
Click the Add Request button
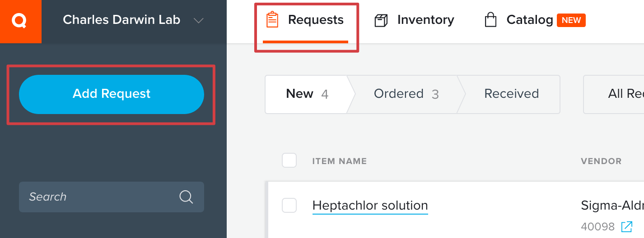(112, 94)
